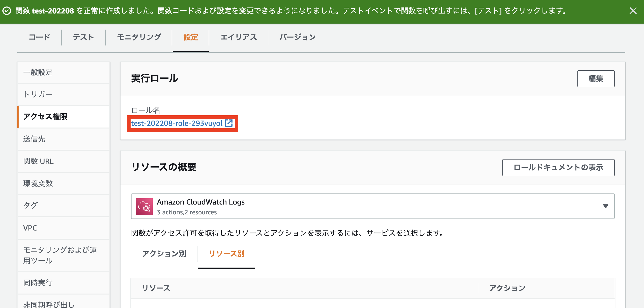Select the アクション別 sub-tab
Screen dimensions: 644x308
164,254
